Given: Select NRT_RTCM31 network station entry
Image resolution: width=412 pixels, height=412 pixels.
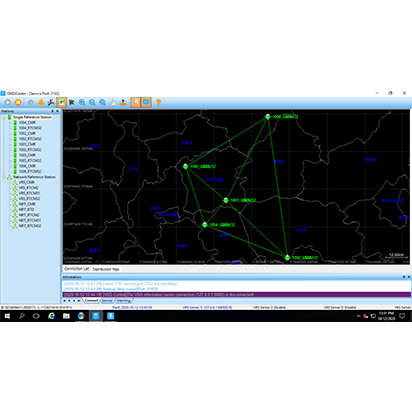Looking at the screenshot, I should click(x=30, y=220).
